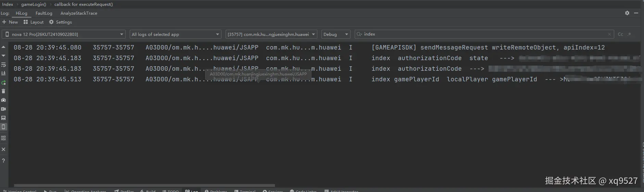Clear the log with trash icon

(3, 91)
